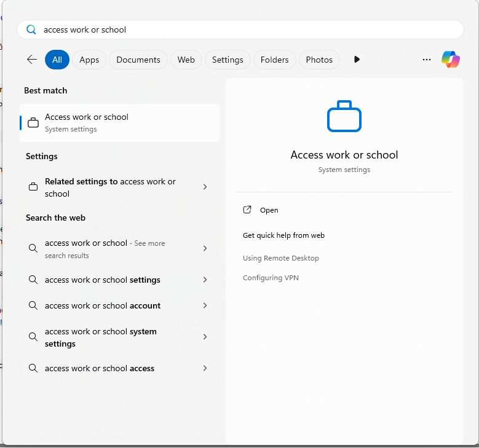Click the large blue briefcase preview icon
479x448 pixels.
click(344, 116)
